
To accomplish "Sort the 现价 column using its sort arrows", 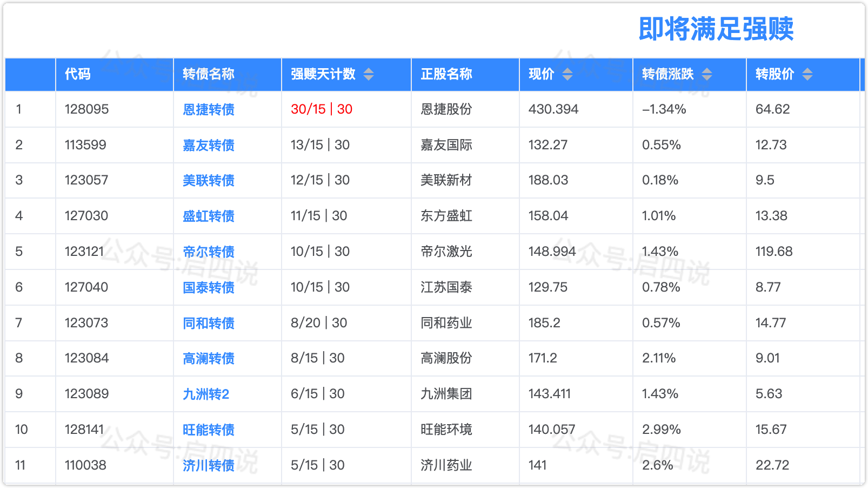I will [x=567, y=74].
